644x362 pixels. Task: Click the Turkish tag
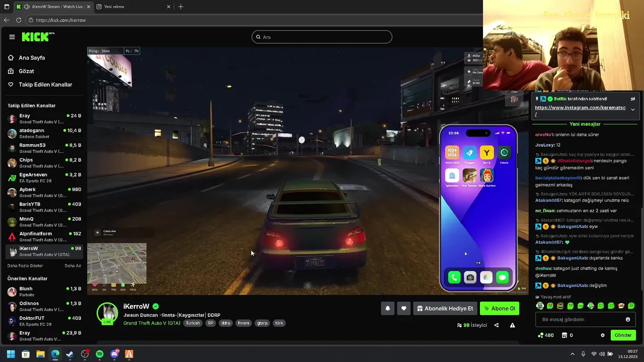[193, 323]
